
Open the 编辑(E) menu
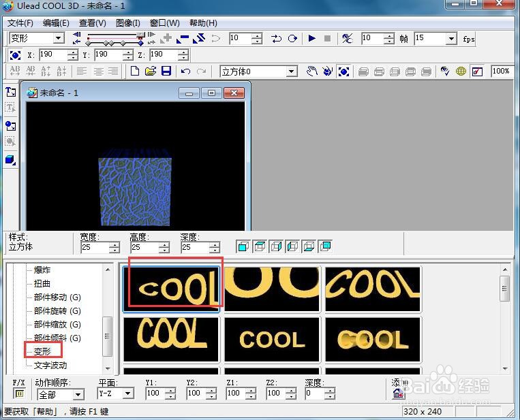[56, 23]
